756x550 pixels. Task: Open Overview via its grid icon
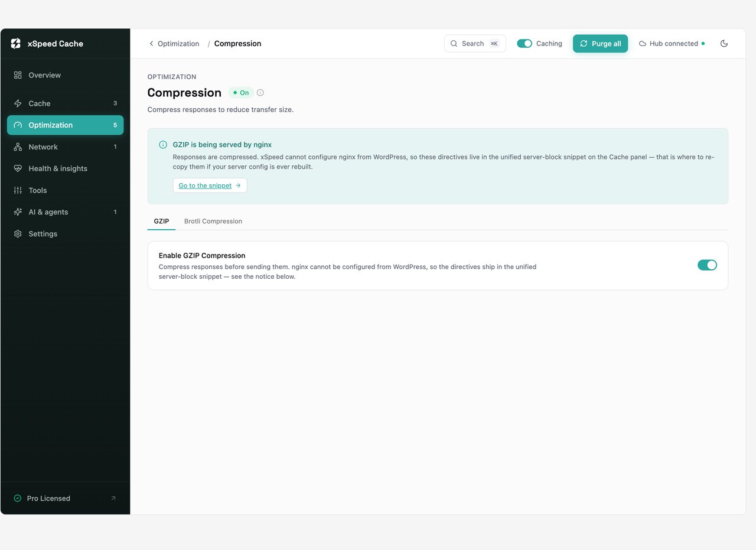click(x=18, y=75)
